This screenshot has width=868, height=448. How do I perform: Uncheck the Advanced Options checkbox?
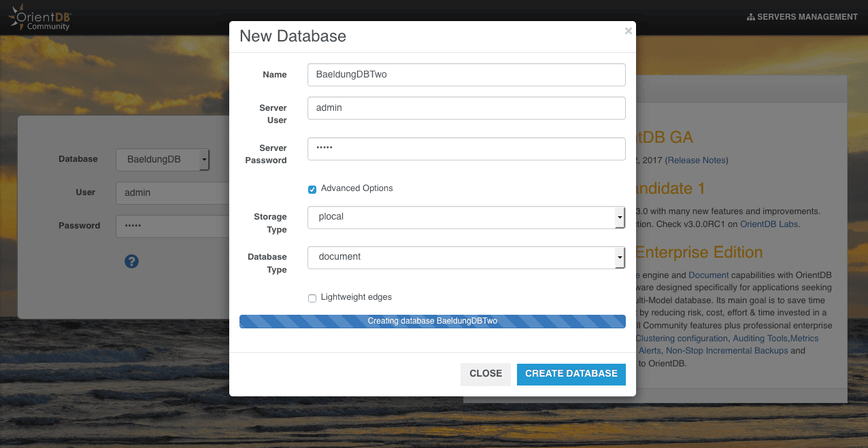(312, 189)
